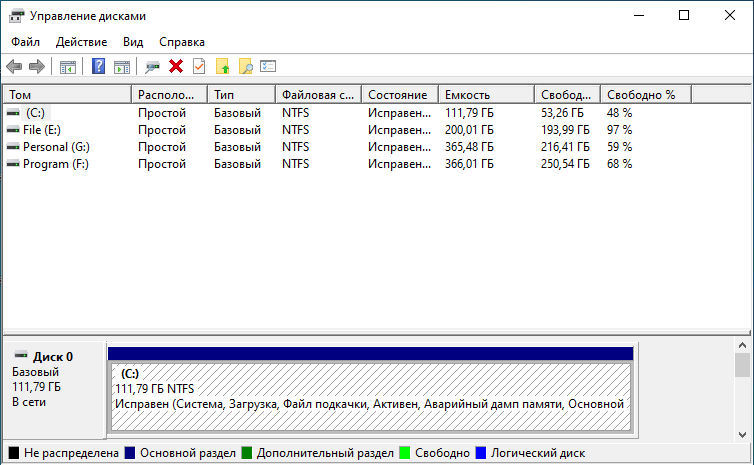This screenshot has height=465, width=754.
Task: Open the Справка menu
Action: (x=182, y=42)
